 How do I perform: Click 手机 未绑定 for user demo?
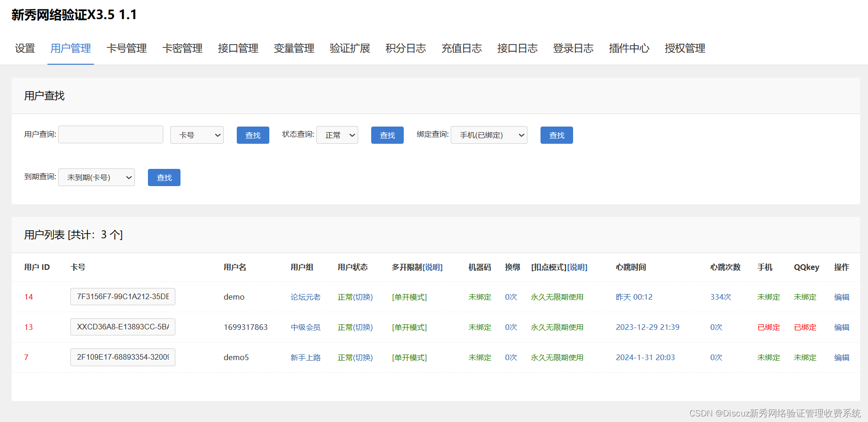[768, 297]
